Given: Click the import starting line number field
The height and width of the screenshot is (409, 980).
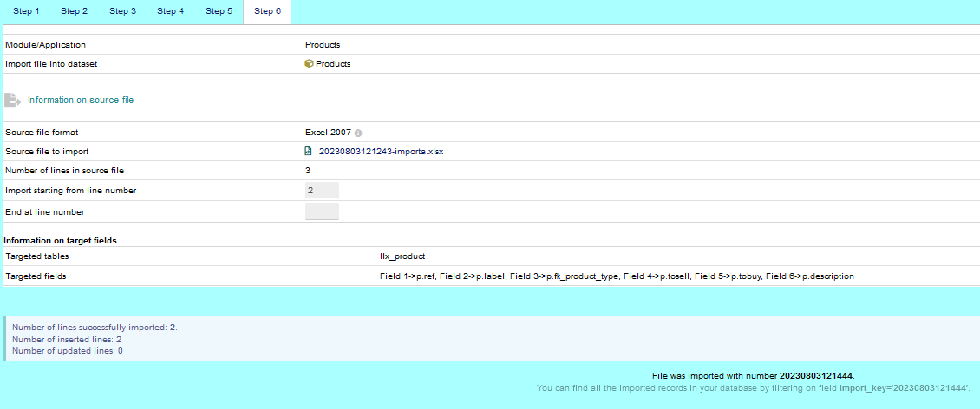Looking at the screenshot, I should click(322, 191).
